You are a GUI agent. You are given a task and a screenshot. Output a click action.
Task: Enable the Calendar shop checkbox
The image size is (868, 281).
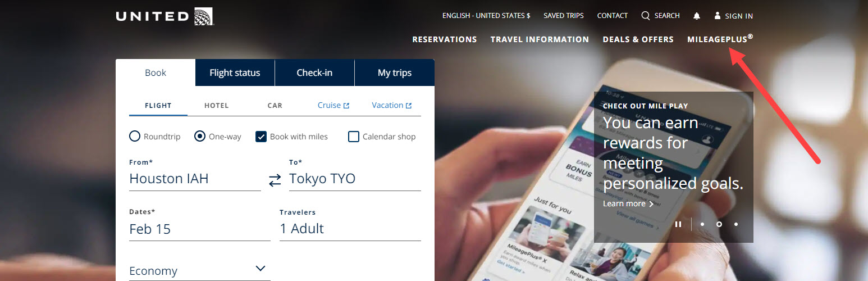click(x=354, y=137)
